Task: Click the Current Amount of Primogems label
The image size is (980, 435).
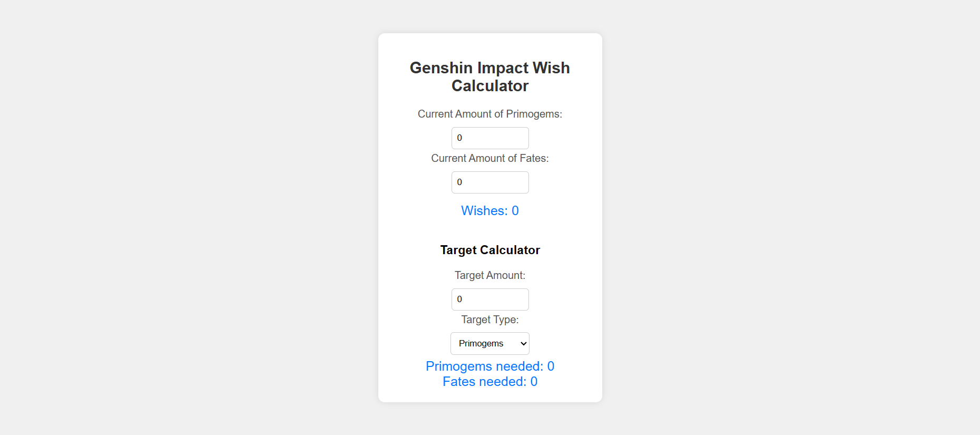Action: (489, 114)
